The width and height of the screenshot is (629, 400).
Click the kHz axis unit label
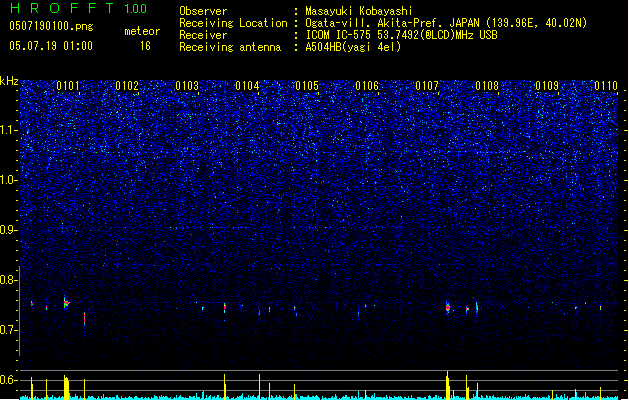point(9,81)
